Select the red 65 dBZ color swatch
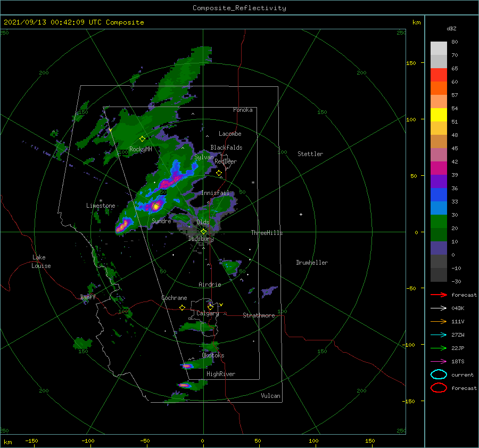The image size is (479, 448). coord(439,75)
